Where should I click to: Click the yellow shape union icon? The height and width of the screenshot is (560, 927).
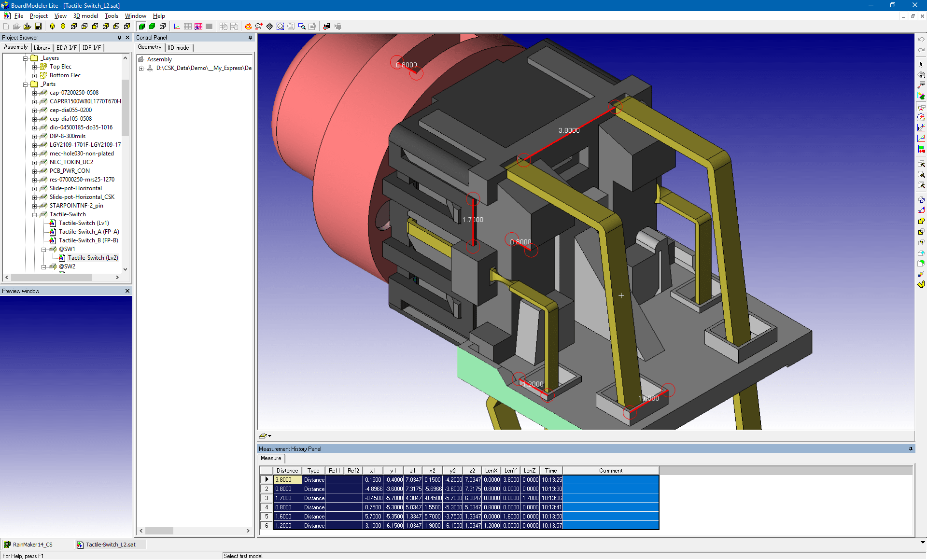click(921, 221)
